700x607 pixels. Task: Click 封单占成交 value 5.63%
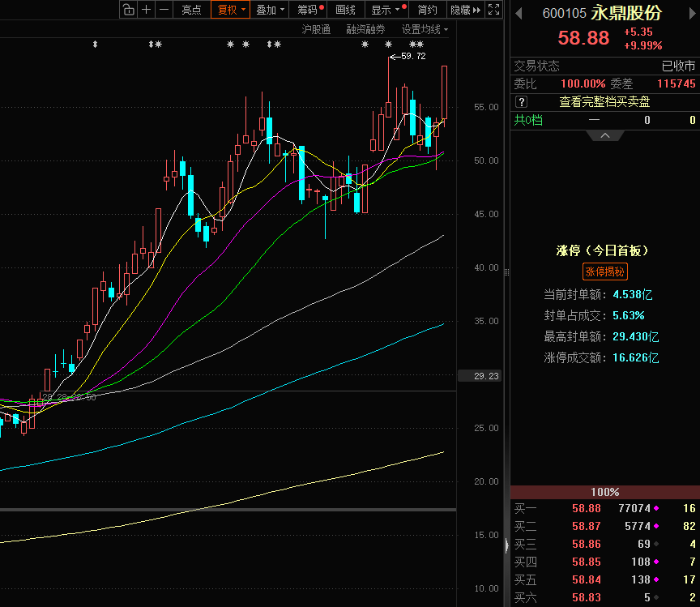(x=628, y=315)
